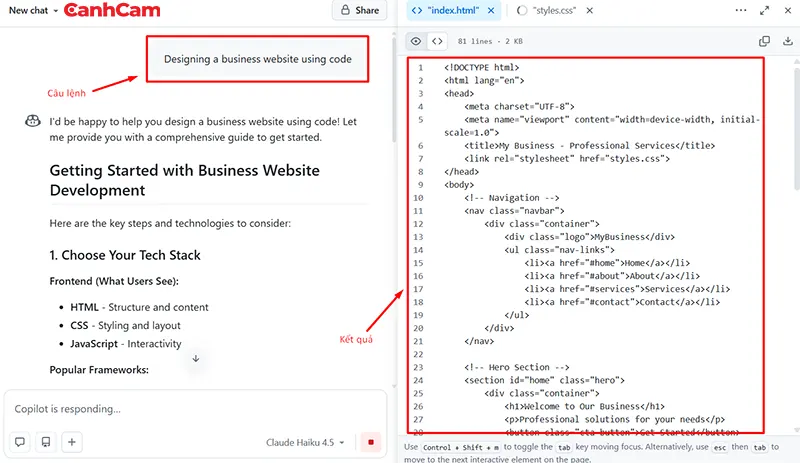Switch to the styles.css tab

[546, 10]
